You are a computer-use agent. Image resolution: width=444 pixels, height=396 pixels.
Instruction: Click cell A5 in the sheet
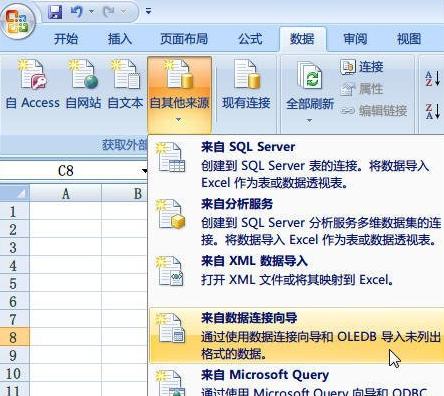[65, 283]
